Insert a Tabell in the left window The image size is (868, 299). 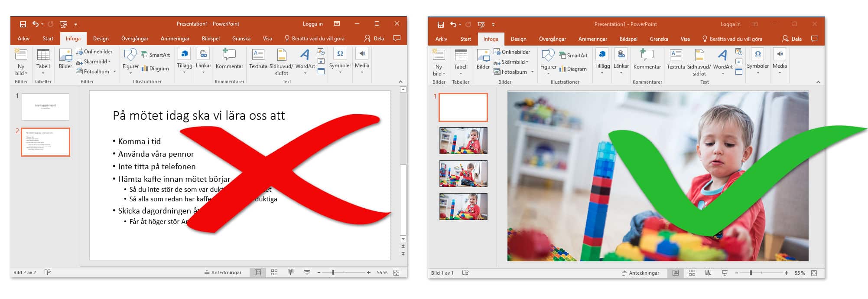43,60
